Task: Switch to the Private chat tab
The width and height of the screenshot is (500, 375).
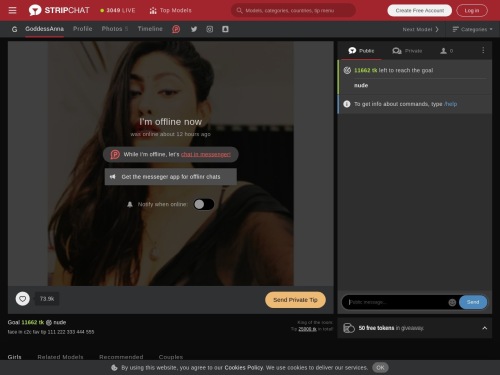Action: [407, 51]
